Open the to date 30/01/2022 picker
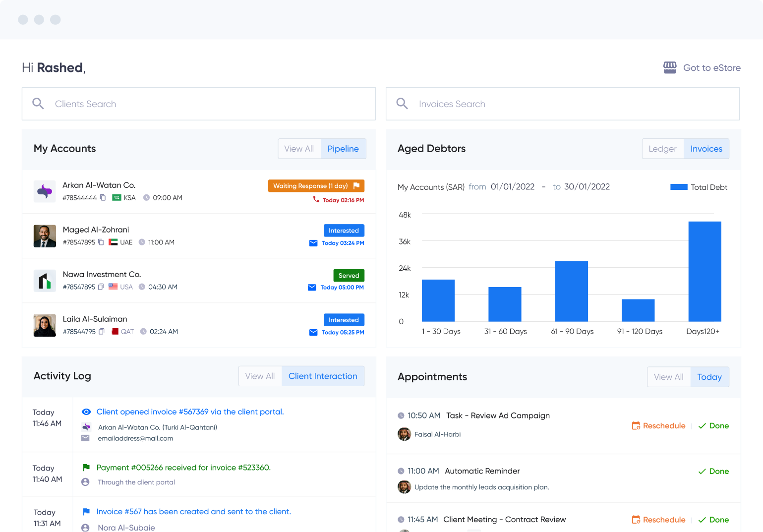The image size is (763, 532). coord(587,187)
